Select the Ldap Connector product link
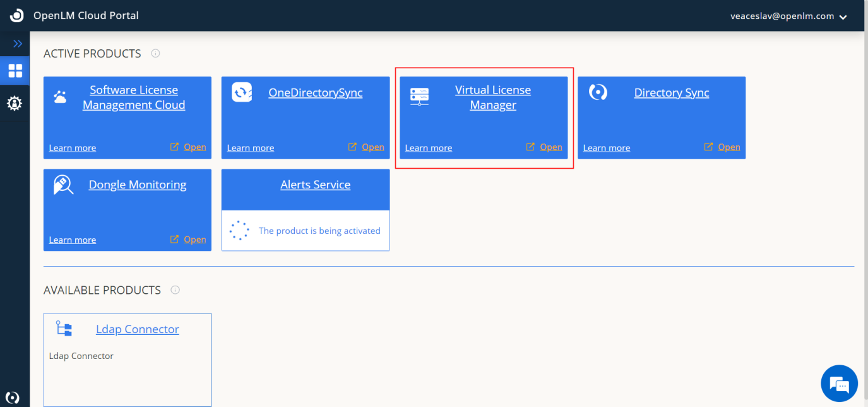 coord(137,329)
